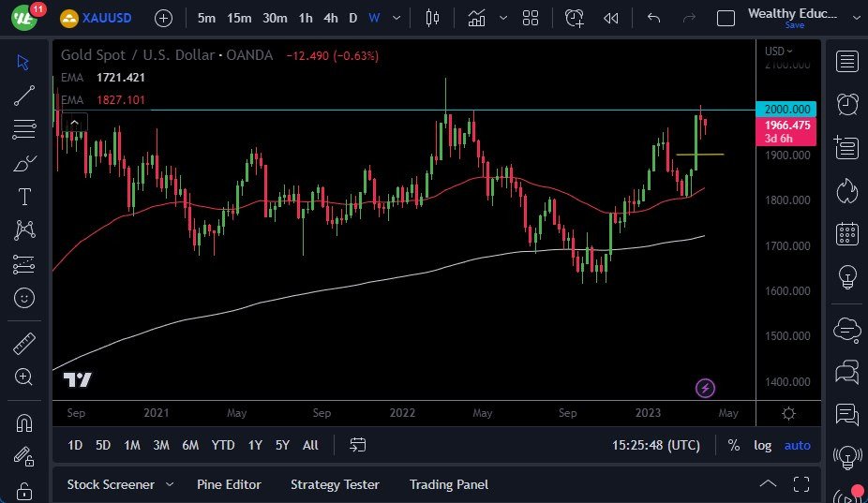This screenshot has height=503, width=868.
Task: Open chart settings gear icon
Action: pyautogui.click(x=789, y=413)
